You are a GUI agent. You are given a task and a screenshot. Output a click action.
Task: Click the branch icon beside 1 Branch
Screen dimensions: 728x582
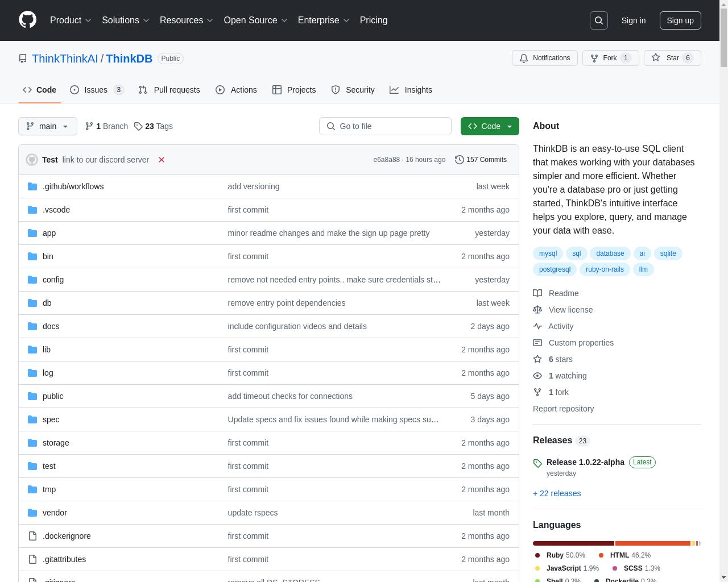[x=89, y=126]
